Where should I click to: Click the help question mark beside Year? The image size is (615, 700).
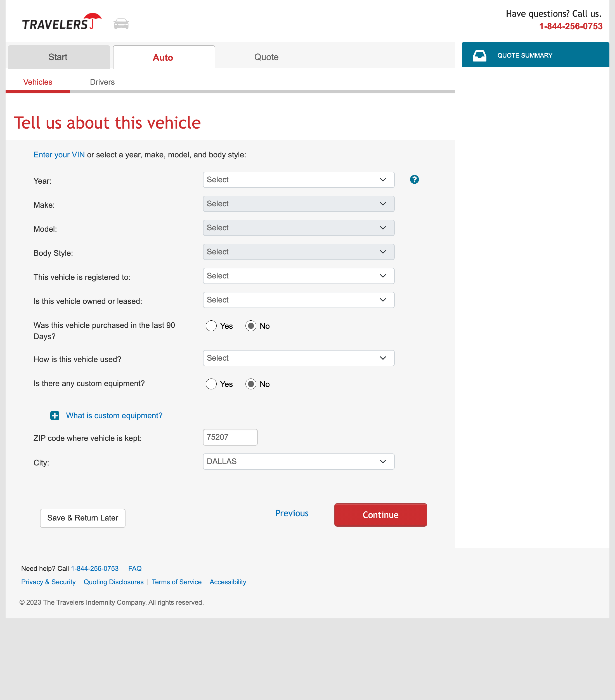414,179
